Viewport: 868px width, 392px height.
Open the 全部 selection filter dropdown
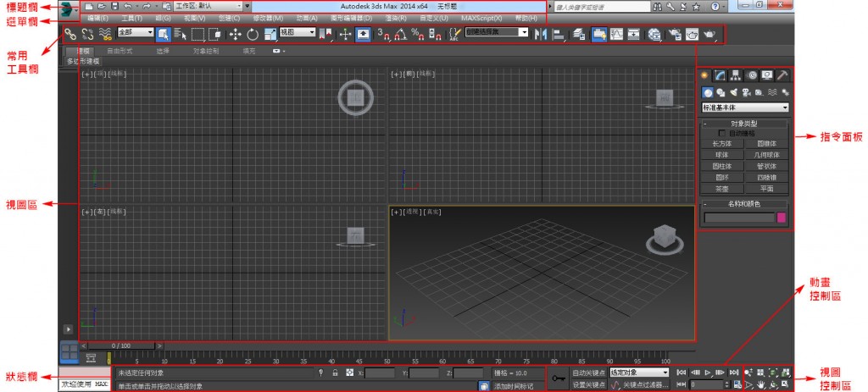click(x=136, y=33)
